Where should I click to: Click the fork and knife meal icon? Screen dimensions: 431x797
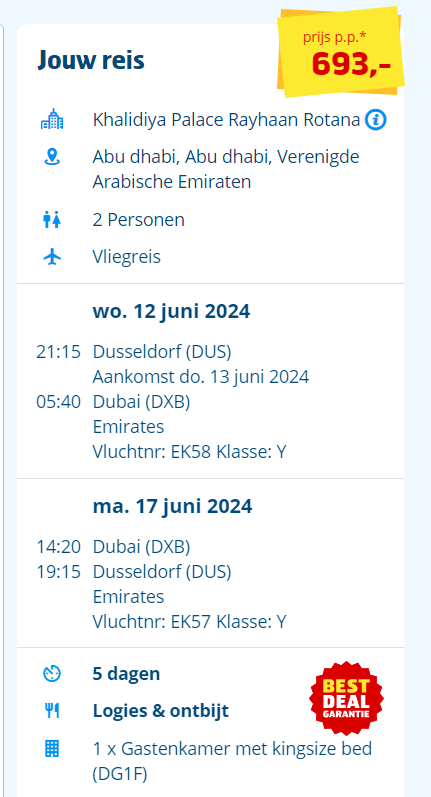tap(52, 711)
